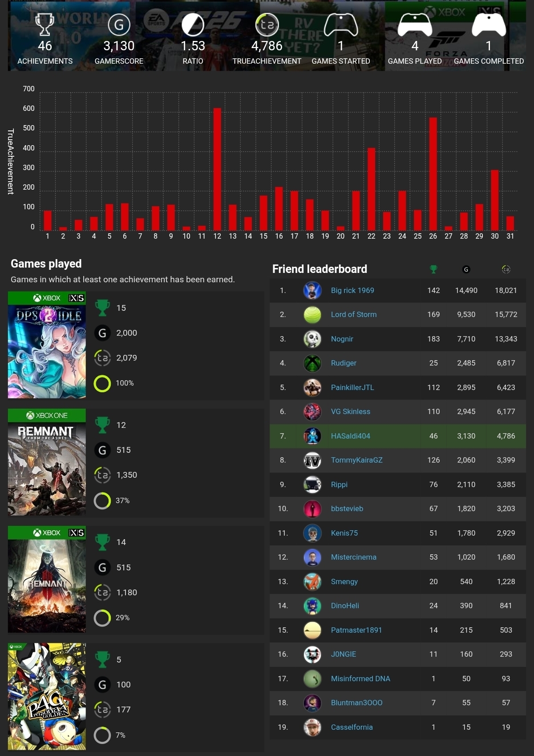Click Lord of Storm's tennis ball avatar
534x756 pixels.
pyautogui.click(x=312, y=315)
